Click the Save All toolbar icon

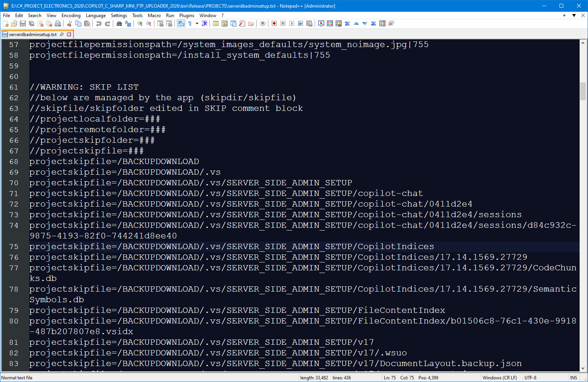tap(32, 24)
